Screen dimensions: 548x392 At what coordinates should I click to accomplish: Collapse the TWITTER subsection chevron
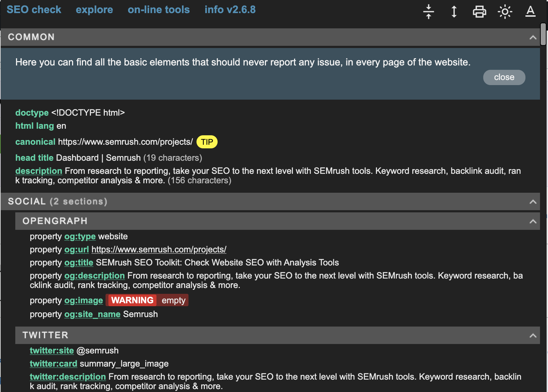[x=533, y=335]
